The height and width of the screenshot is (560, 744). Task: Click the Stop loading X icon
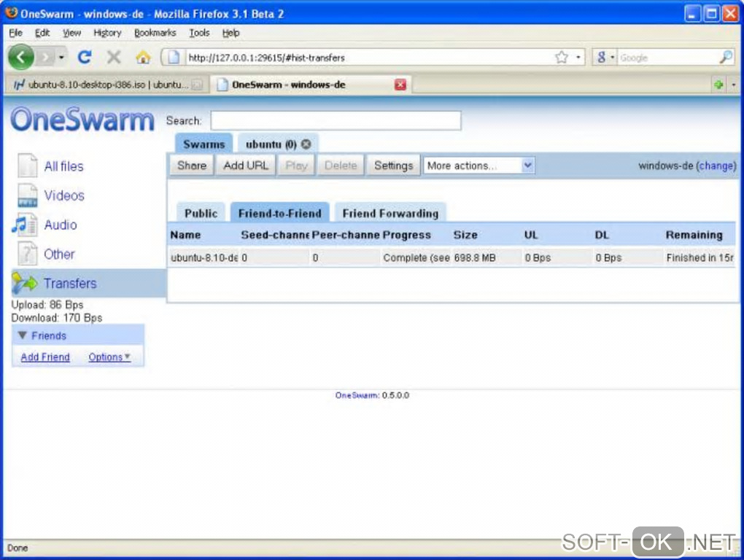point(113,58)
